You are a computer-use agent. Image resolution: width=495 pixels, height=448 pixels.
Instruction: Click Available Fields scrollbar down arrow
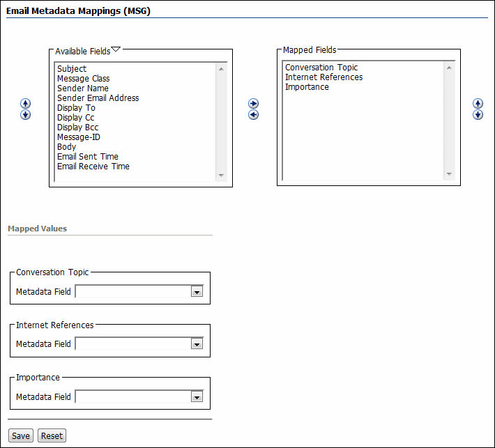point(221,176)
